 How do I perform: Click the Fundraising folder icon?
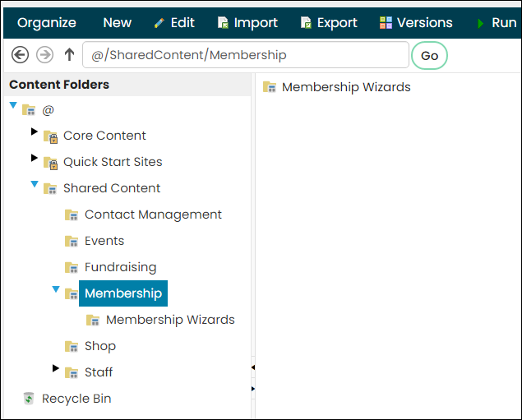coord(72,267)
